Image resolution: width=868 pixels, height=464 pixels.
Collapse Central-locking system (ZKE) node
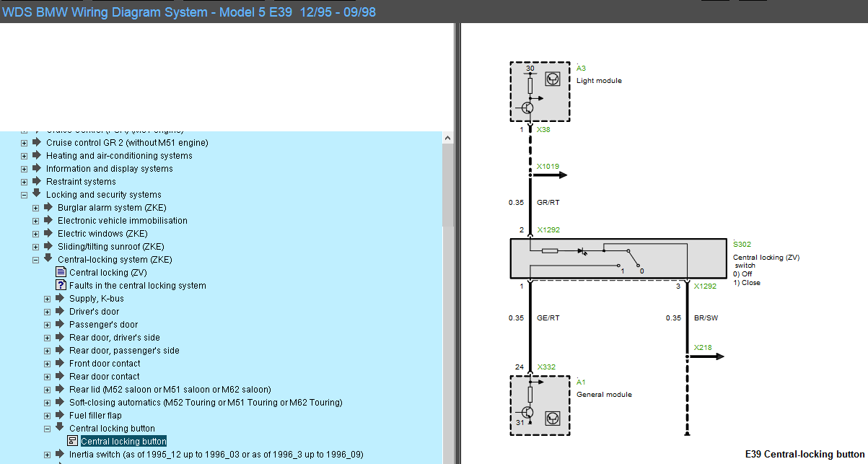click(x=35, y=260)
